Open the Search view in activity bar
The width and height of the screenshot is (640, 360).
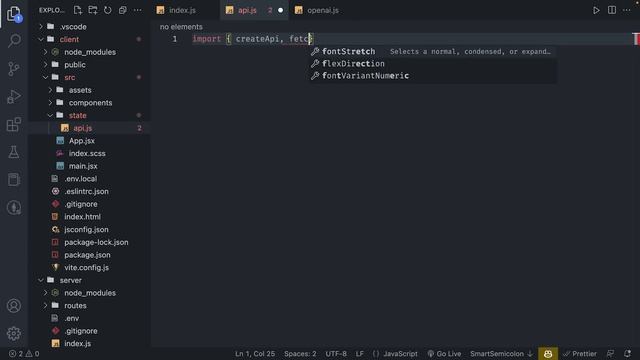[x=14, y=40]
